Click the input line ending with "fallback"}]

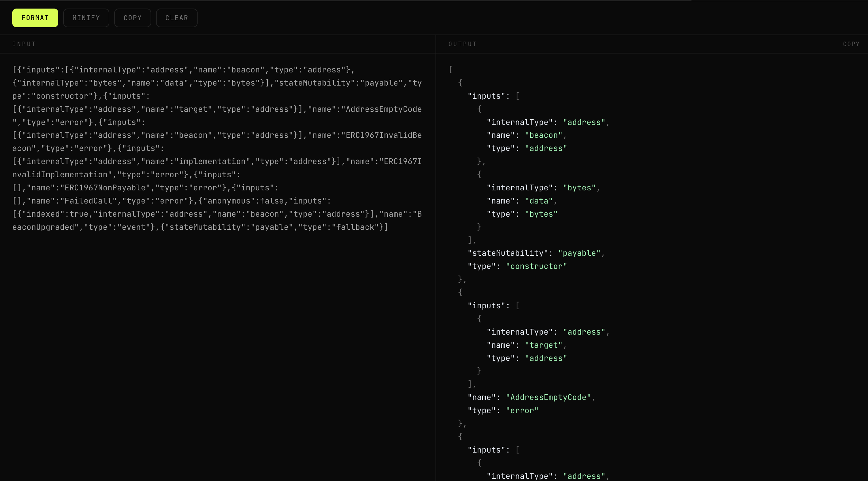200,227
